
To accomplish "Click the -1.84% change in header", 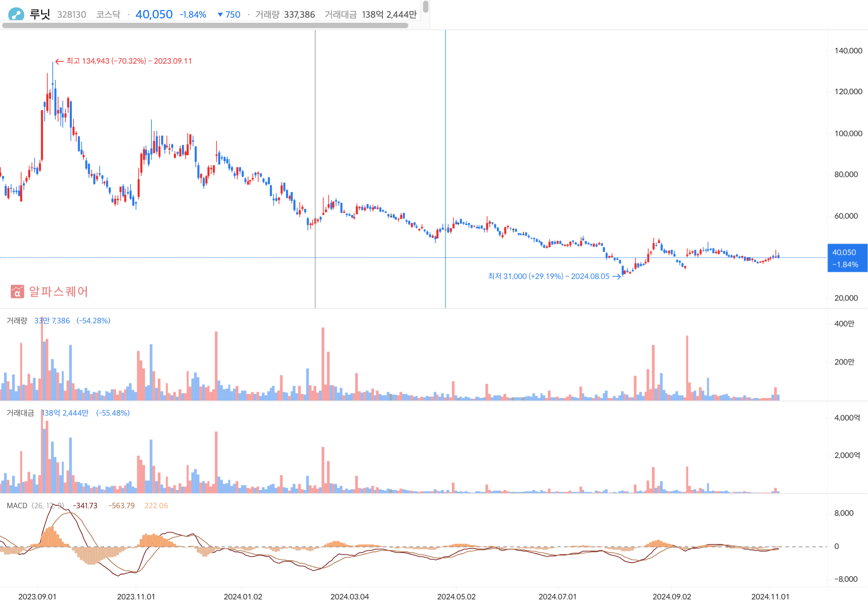I will [x=193, y=15].
